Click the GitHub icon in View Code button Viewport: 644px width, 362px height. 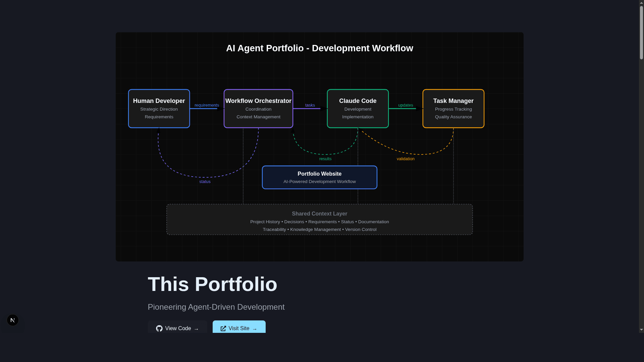[x=159, y=328]
